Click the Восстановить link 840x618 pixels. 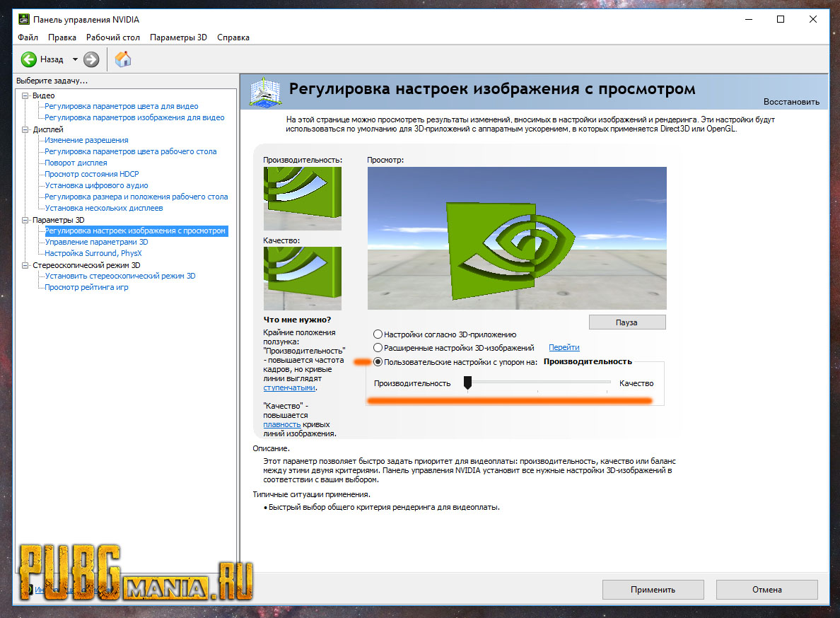click(791, 102)
